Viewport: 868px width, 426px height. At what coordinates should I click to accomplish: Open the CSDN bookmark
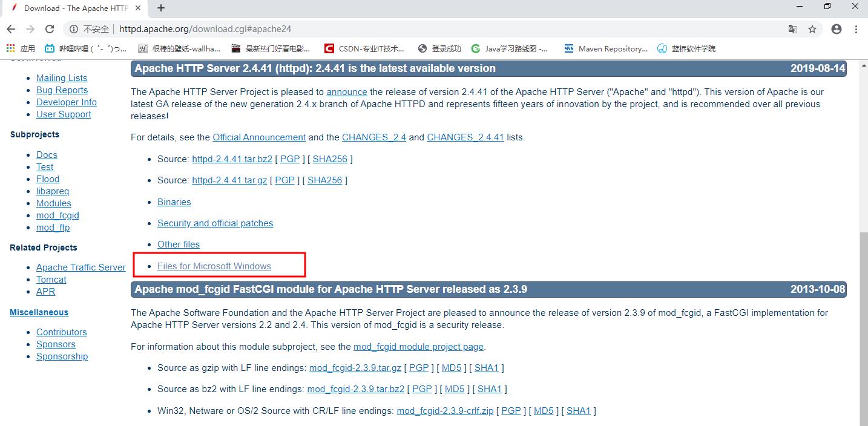364,48
